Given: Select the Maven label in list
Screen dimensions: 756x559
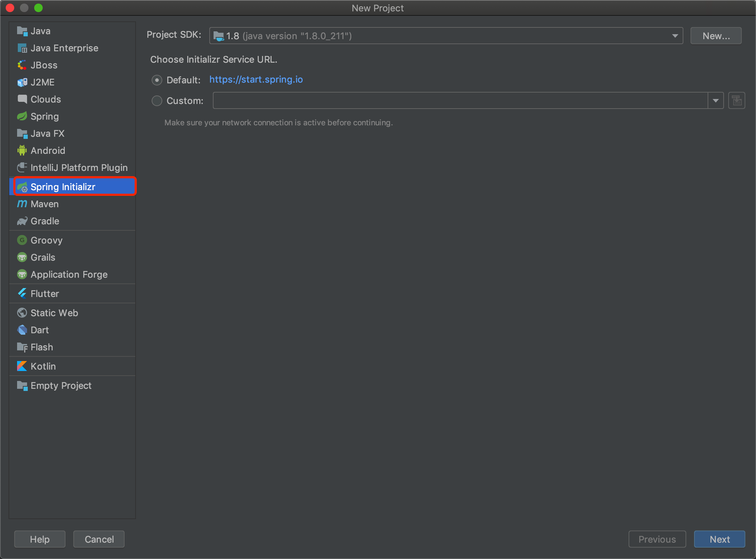Looking at the screenshot, I should coord(44,204).
